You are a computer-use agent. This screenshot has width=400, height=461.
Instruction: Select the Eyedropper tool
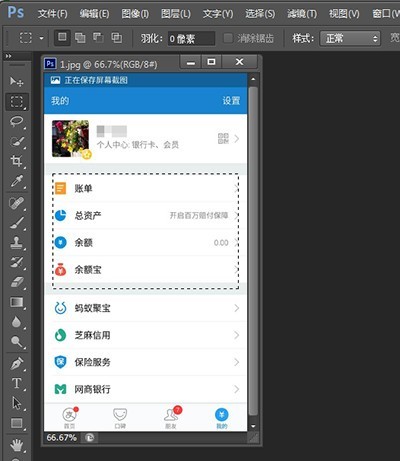coord(17,181)
